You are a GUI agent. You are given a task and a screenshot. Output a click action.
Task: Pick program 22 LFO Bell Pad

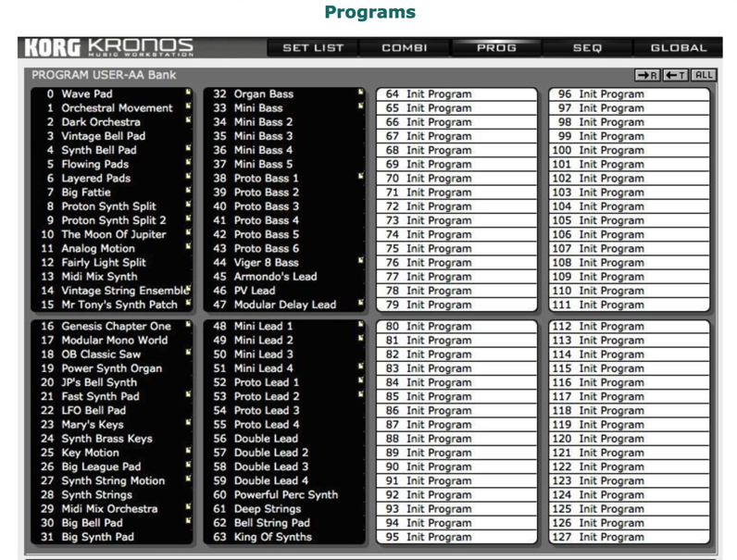(112, 411)
